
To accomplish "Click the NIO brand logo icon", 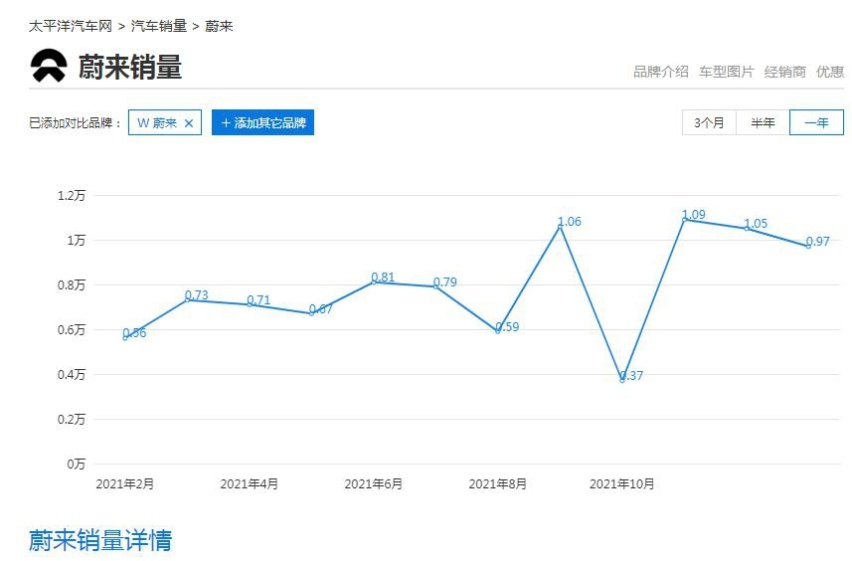I will click(49, 66).
